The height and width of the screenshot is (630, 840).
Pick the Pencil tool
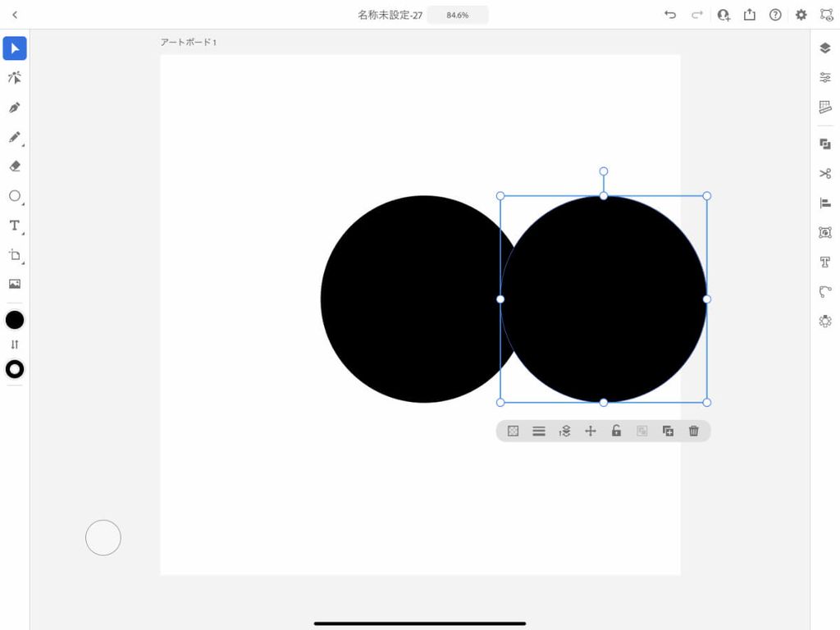coord(15,137)
